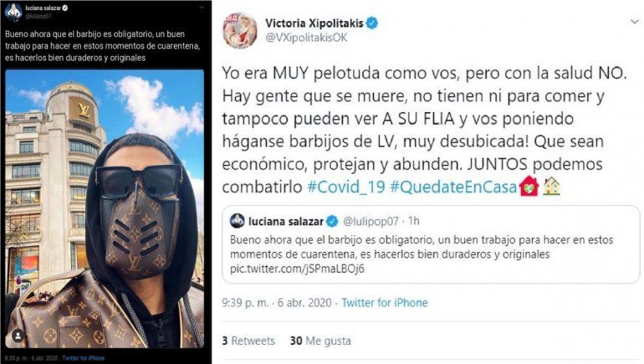The image size is (644, 364).
Task: Open the masked selfie photo
Action: (x=105, y=208)
